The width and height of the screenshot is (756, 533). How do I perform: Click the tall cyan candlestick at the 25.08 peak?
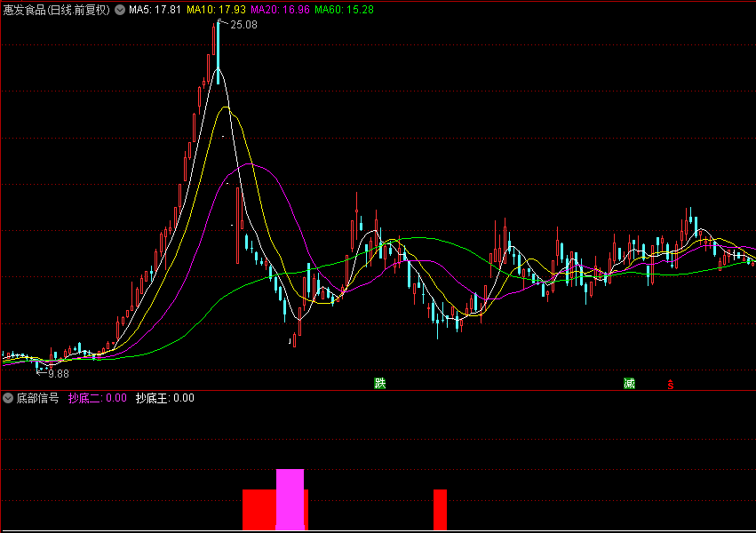(x=219, y=53)
